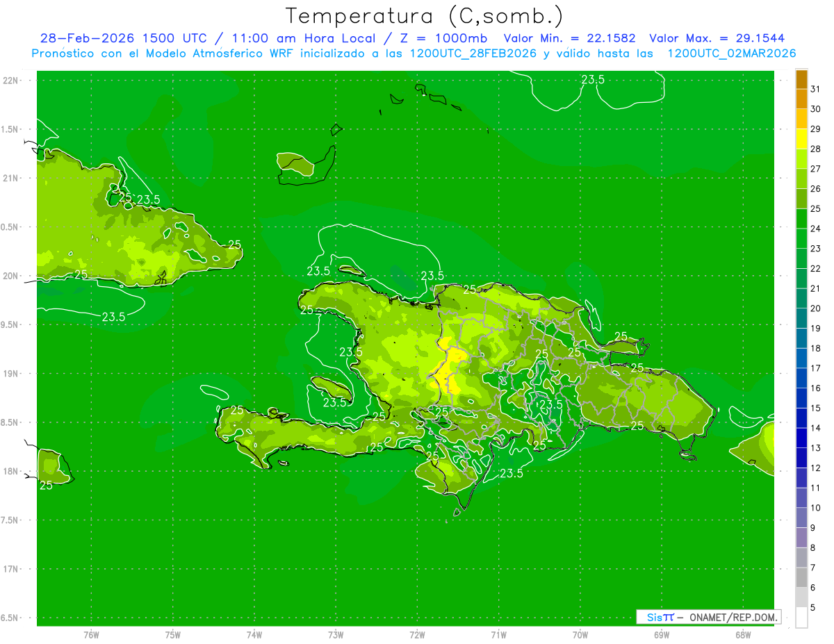Select the Valor Max. = 29.1544 text

coord(717,38)
